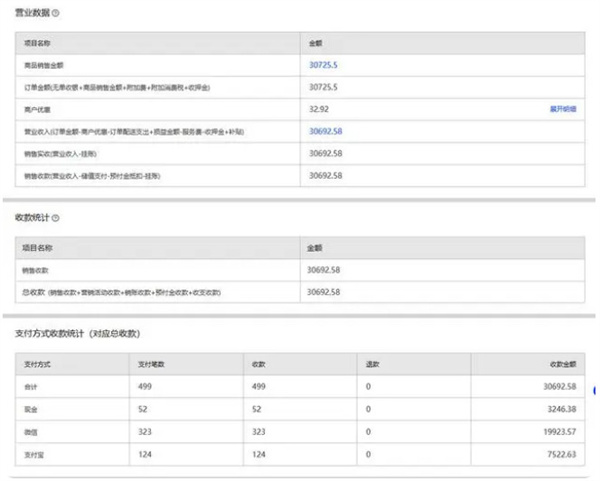Image resolution: width=600 pixels, height=481 pixels.
Task: Click the blue floating icon at right edge
Action: (x=596, y=391)
